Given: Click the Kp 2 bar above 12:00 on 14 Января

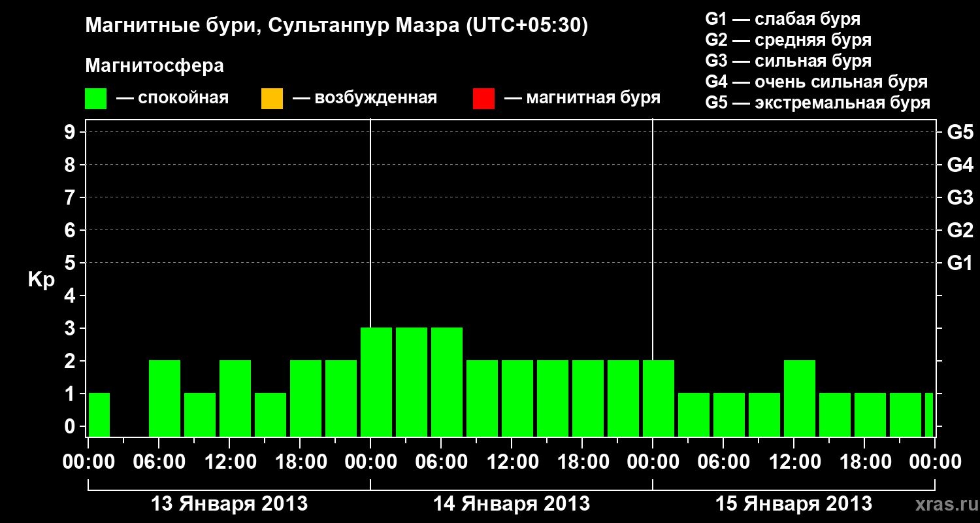Looking at the screenshot, I should (517, 398).
